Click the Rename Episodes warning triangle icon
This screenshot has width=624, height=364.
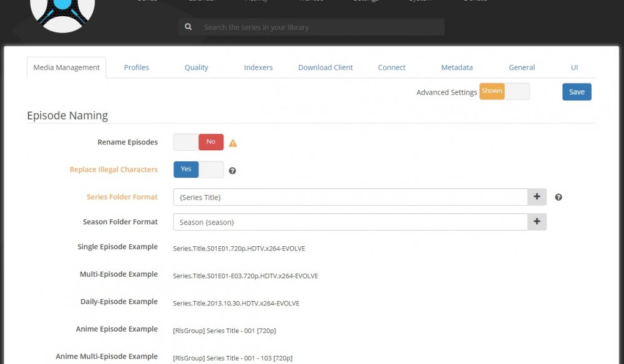(233, 143)
